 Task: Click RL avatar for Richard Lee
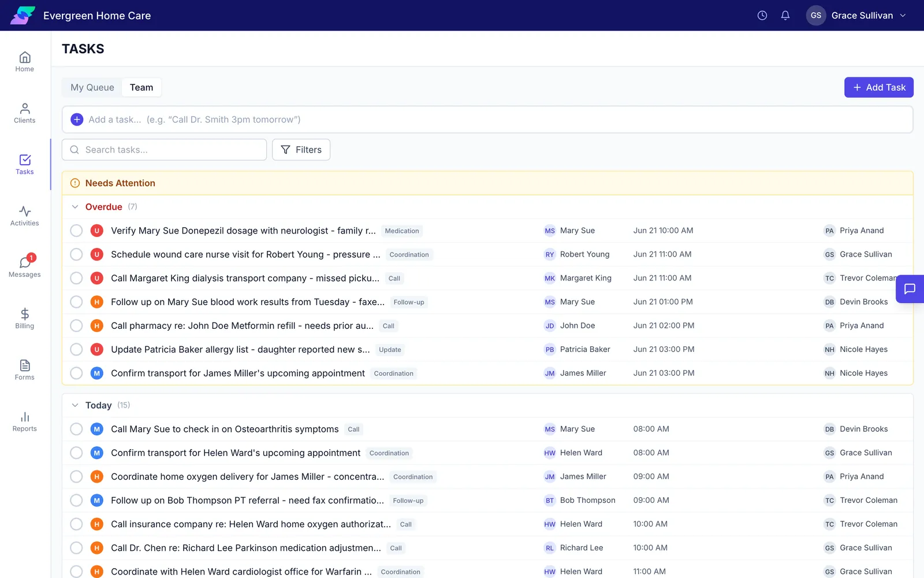550,548
